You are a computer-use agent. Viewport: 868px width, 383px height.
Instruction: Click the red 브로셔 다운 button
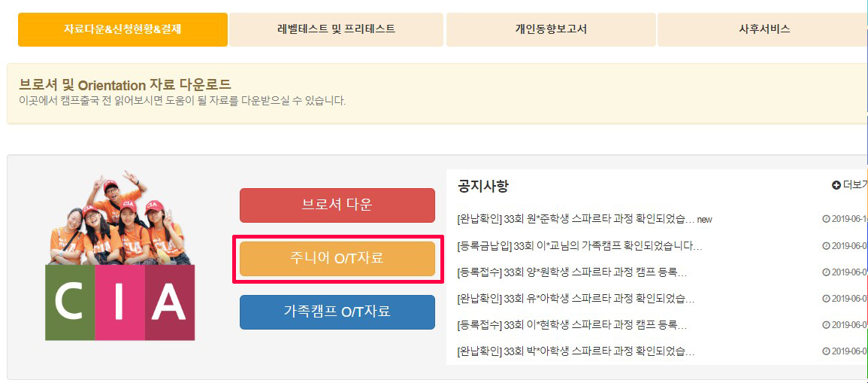pos(337,205)
